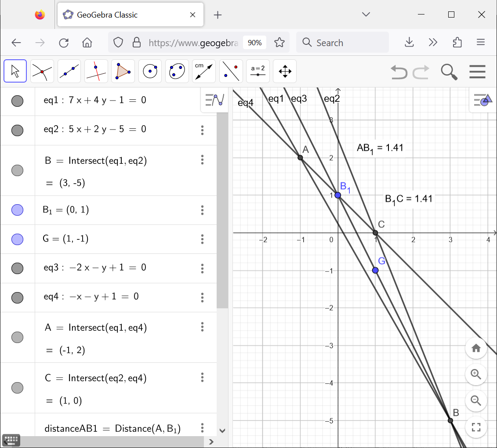Open Firefox downloads panel
Viewport: 497px width, 448px height.
point(409,42)
